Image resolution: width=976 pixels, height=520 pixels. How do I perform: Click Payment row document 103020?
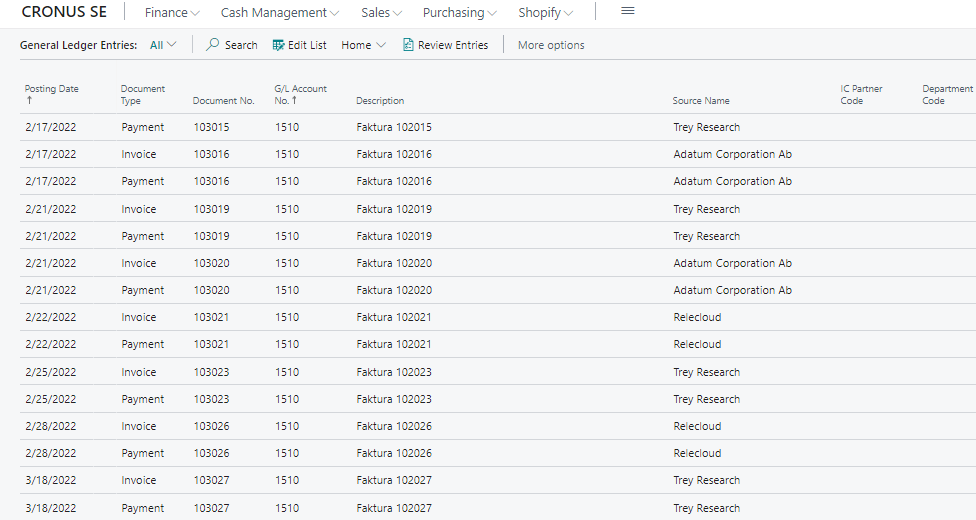tap(498, 290)
